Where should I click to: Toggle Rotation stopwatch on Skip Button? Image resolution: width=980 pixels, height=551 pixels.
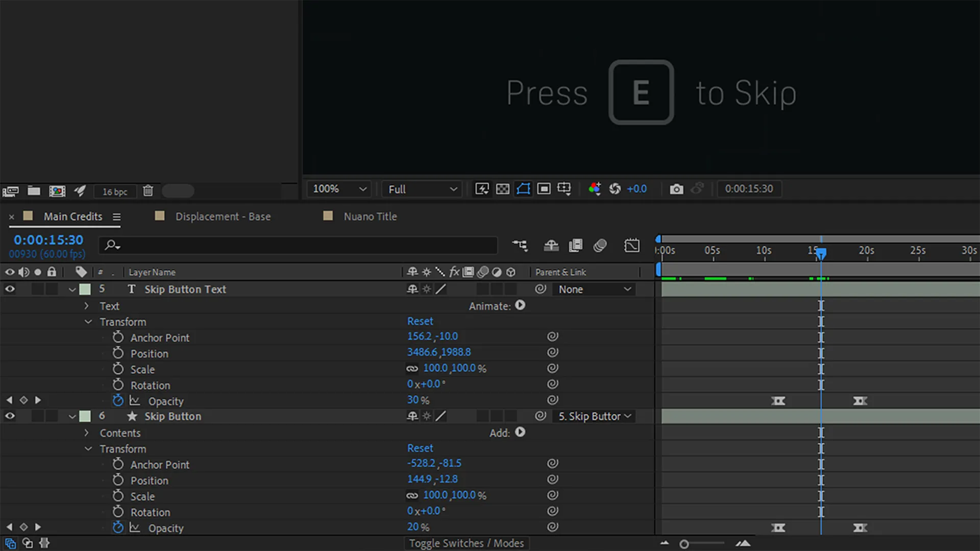[118, 512]
